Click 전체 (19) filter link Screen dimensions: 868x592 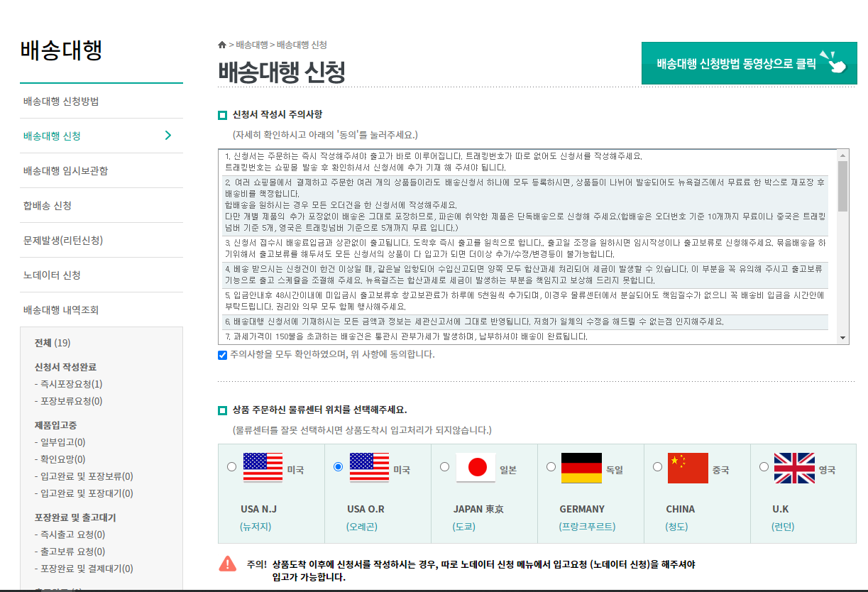[53, 343]
